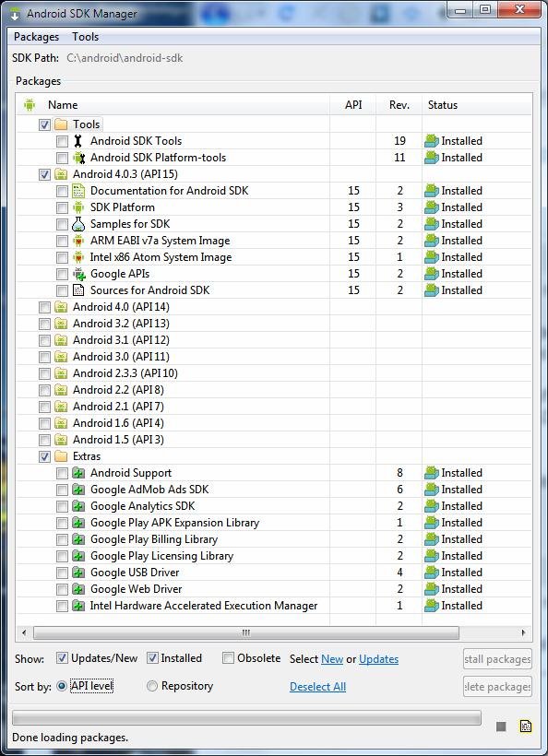Click the Delete packages button
This screenshot has height=756, width=548.
[497, 686]
